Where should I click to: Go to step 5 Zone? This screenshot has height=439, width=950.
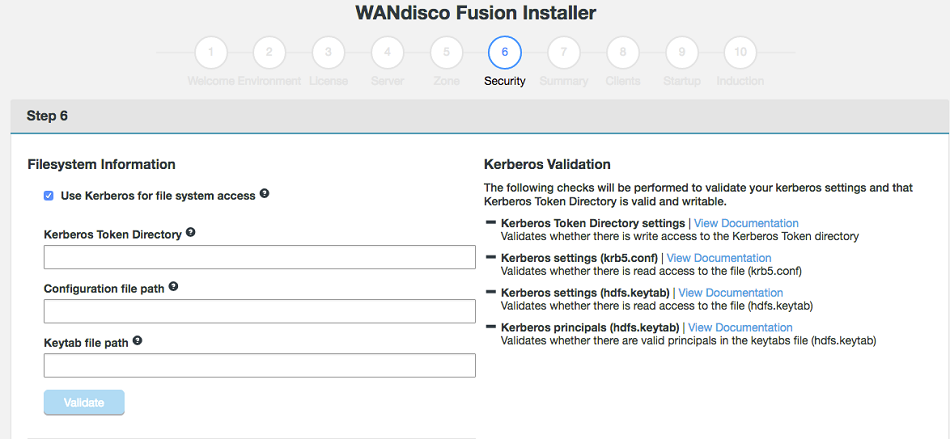(x=446, y=53)
